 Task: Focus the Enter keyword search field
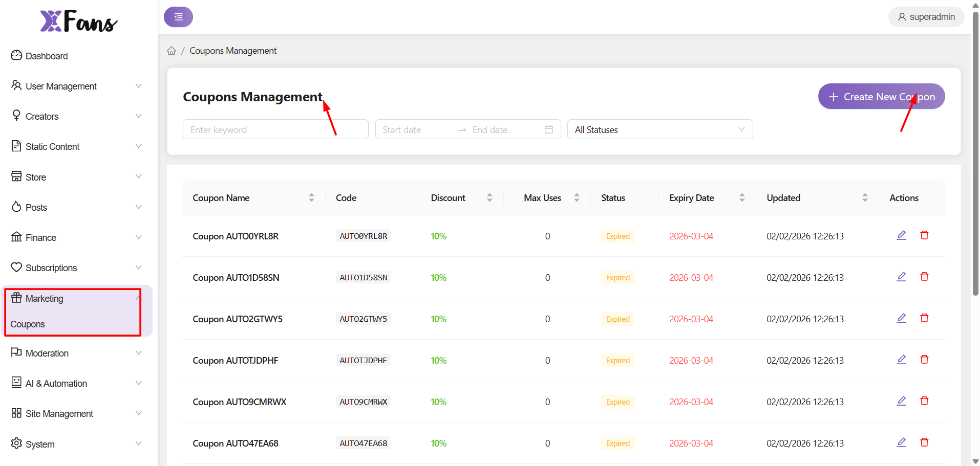[x=275, y=129]
